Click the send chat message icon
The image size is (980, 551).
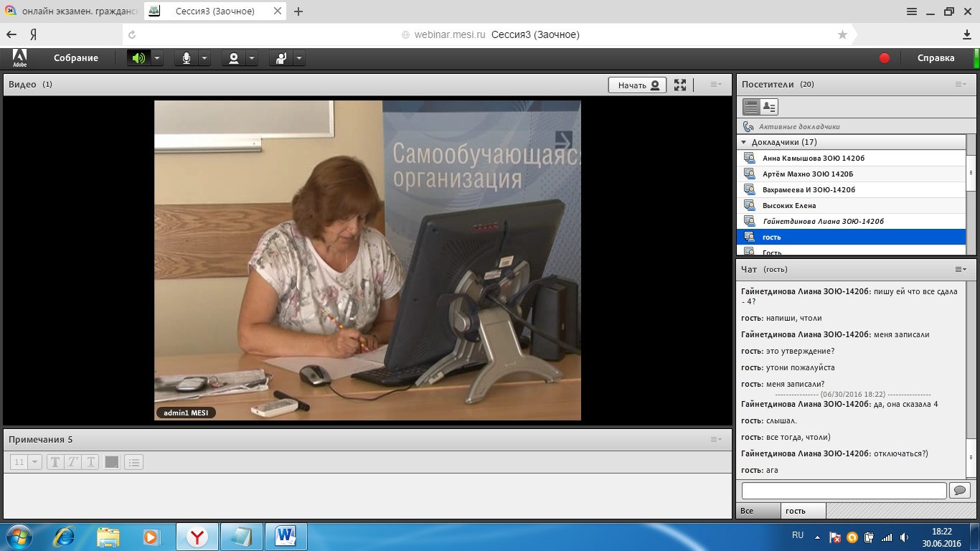(x=959, y=490)
